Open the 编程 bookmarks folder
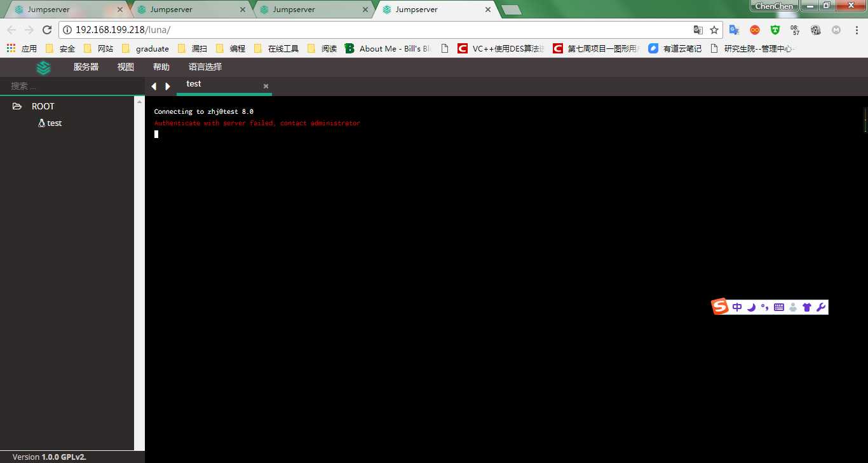Screen dimensions: 868x463 tap(230, 48)
